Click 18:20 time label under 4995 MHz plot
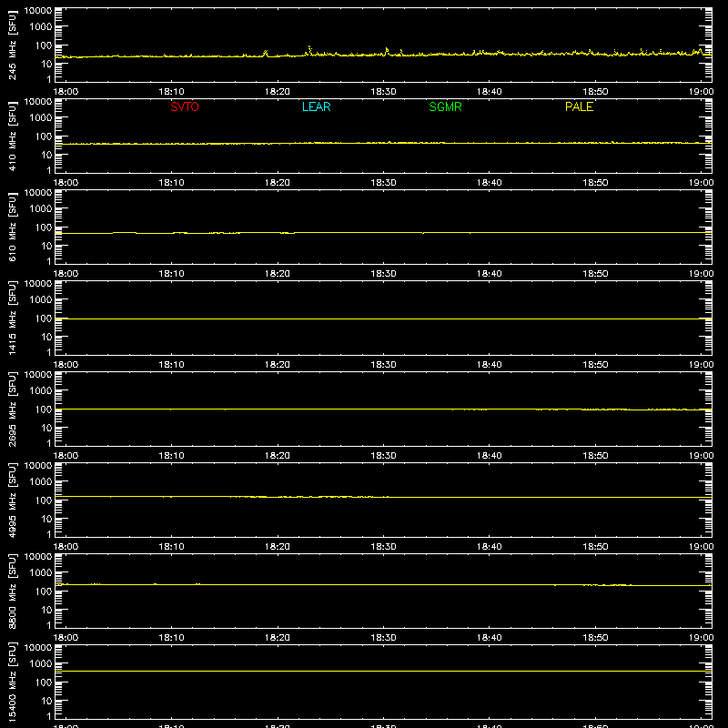 [x=278, y=547]
